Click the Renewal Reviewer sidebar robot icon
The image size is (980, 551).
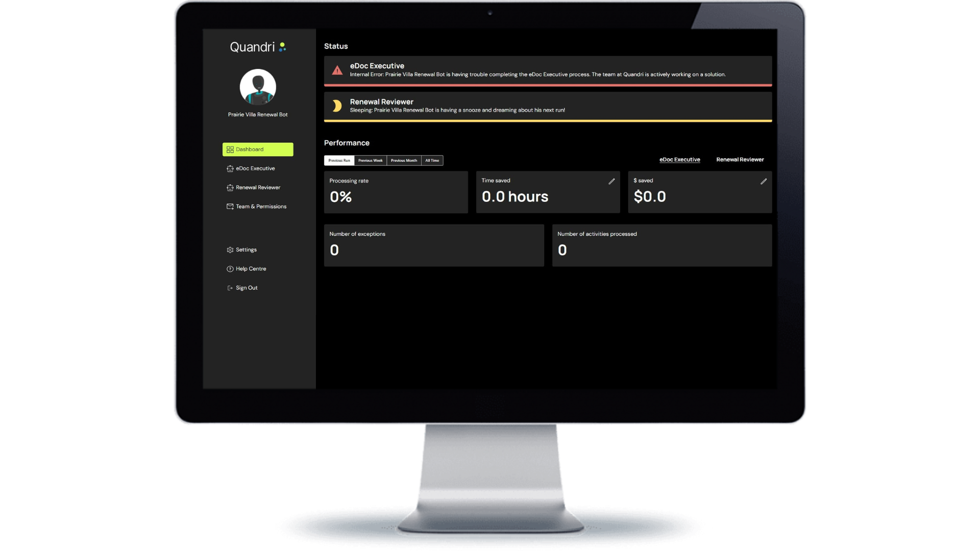point(230,188)
